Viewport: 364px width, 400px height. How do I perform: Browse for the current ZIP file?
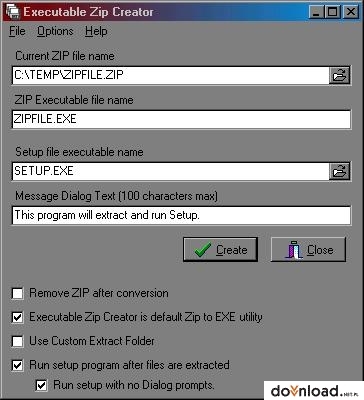pyautogui.click(x=339, y=75)
